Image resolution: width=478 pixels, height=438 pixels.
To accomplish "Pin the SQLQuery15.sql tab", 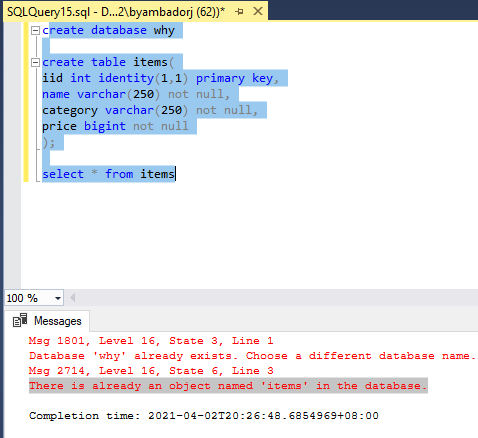I will [x=239, y=12].
